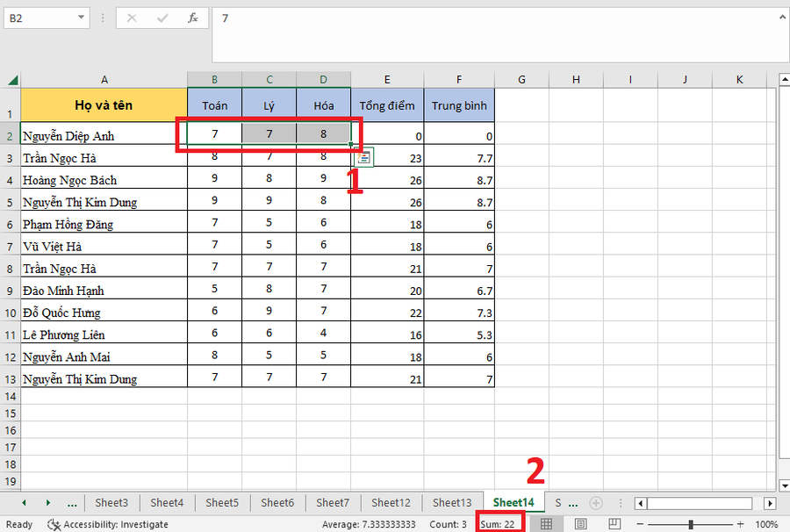
Task: Click the 'Average: 7.333333333' status entry
Action: [x=369, y=524]
